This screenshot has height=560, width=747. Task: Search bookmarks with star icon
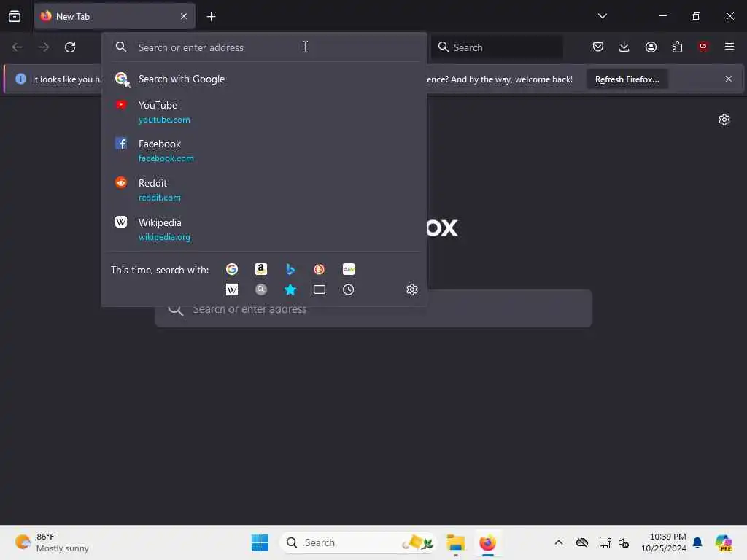(290, 289)
